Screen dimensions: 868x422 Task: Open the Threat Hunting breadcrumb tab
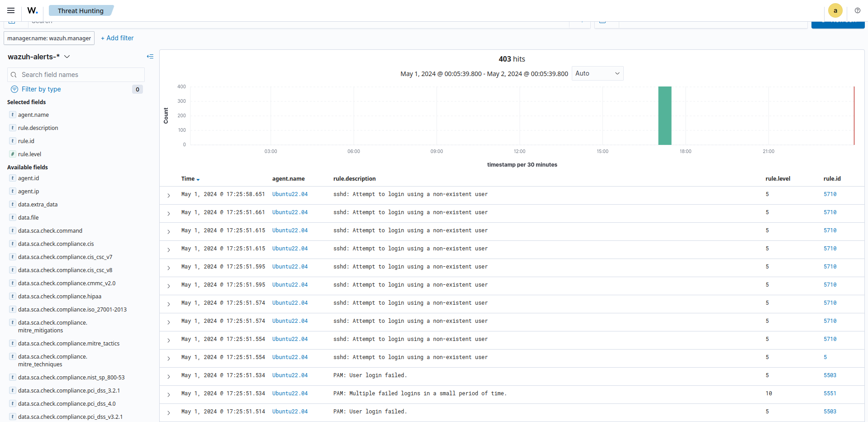(81, 10)
